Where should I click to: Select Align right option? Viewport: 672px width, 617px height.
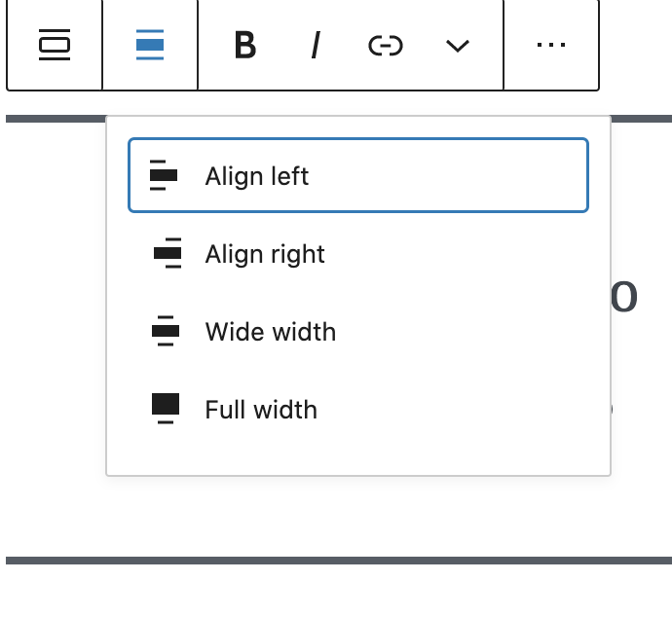[358, 253]
